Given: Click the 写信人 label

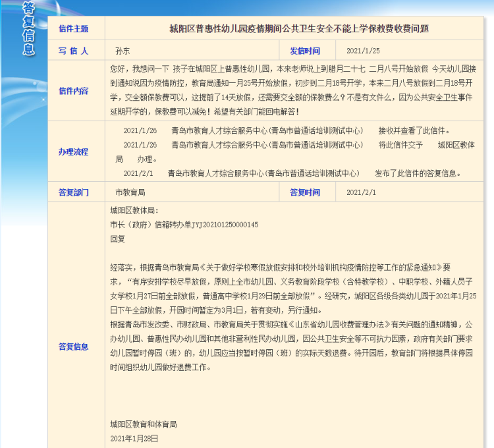Looking at the screenshot, I should (x=73, y=51).
